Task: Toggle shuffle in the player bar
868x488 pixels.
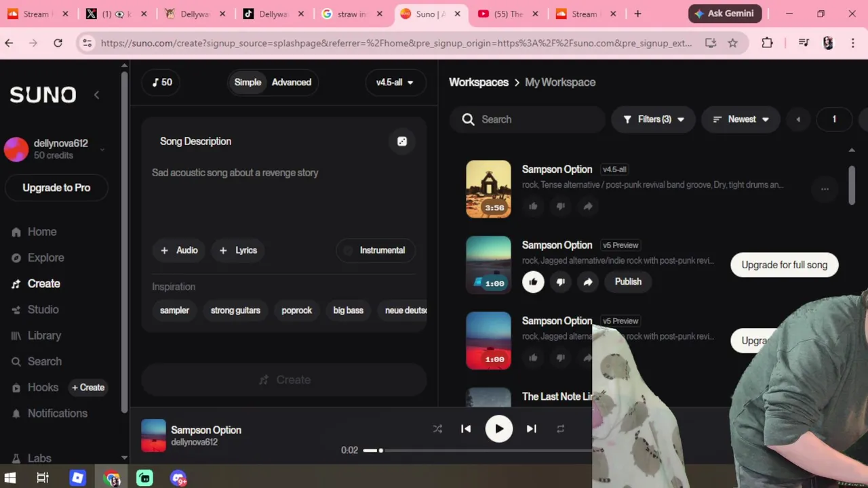Action: pyautogui.click(x=437, y=429)
